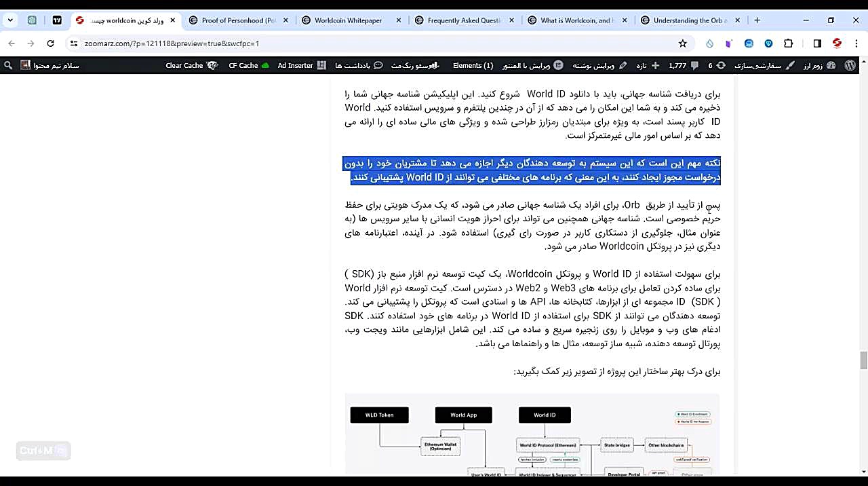Click ویرایش با المنتور Elementor edit link
Viewport: 868px width, 486px height.
click(533, 66)
